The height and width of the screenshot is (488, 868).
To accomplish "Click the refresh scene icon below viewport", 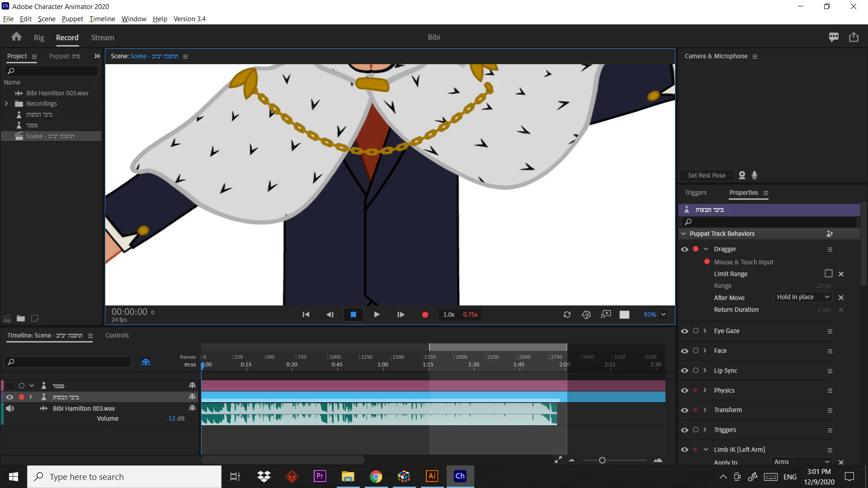I will point(567,315).
